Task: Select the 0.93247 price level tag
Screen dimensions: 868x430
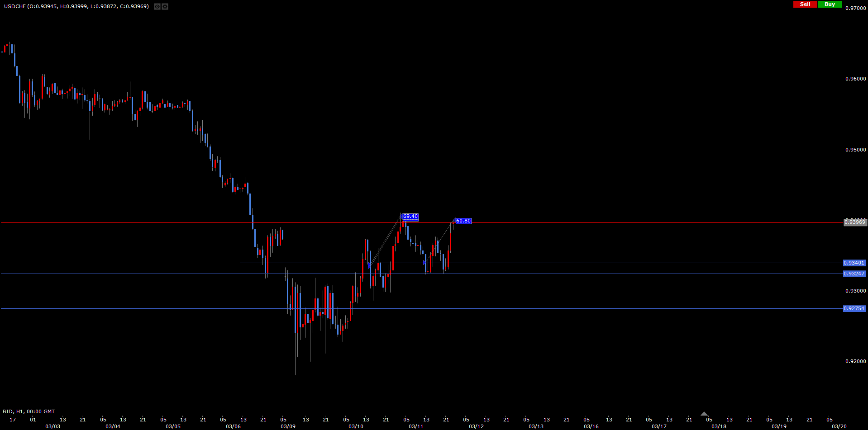Action: [854, 274]
